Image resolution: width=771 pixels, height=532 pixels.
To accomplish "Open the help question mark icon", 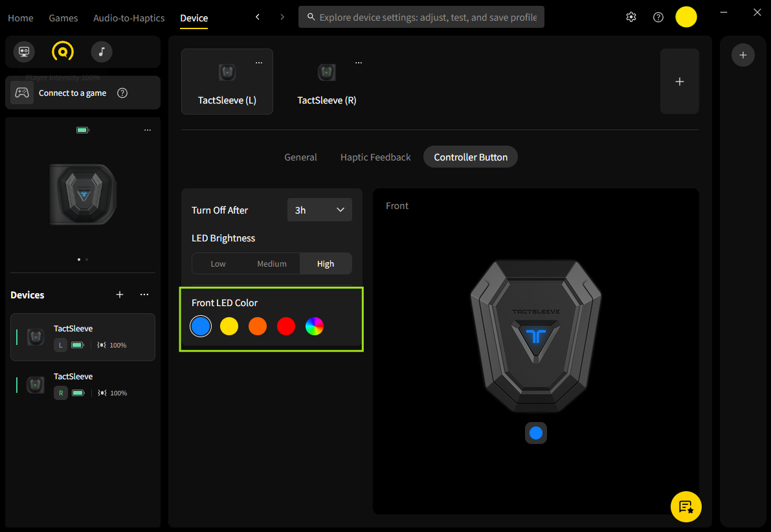I will (x=658, y=17).
